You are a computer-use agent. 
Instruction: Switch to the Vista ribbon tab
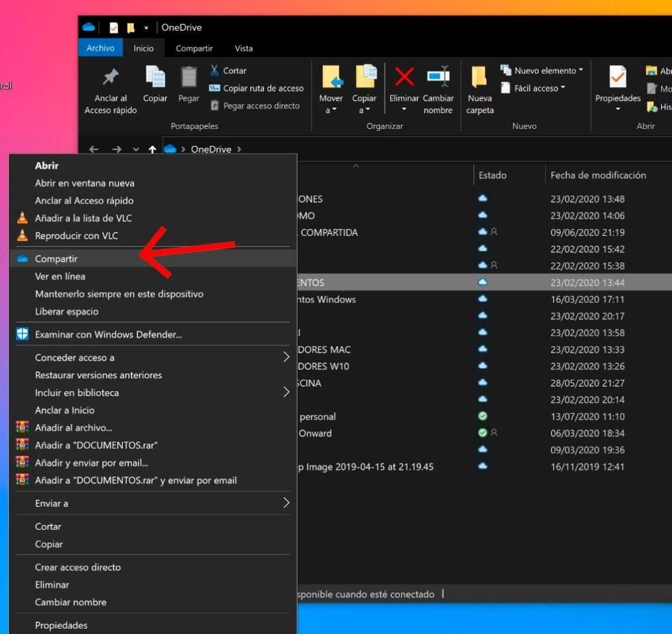[x=243, y=48]
